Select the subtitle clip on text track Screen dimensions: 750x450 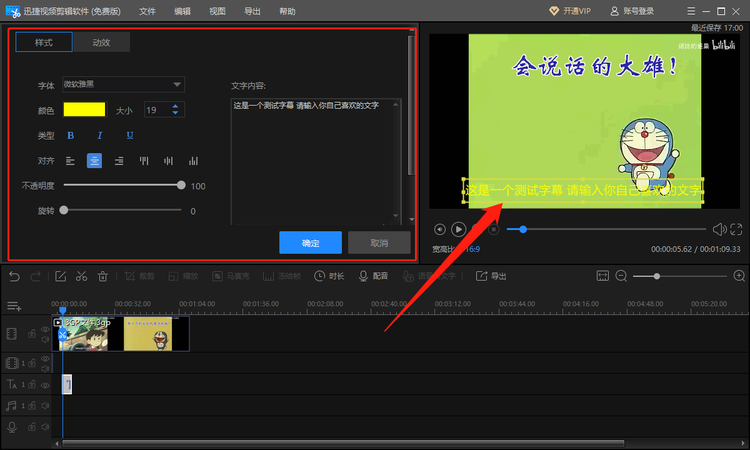click(x=67, y=384)
